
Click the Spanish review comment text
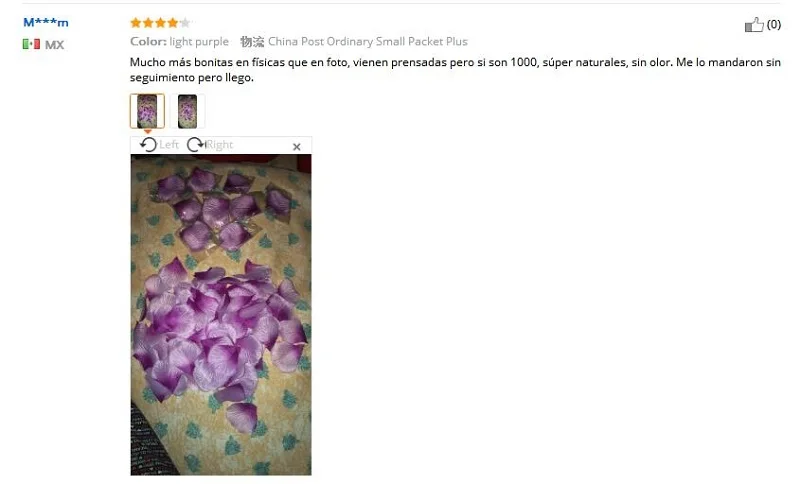point(455,70)
